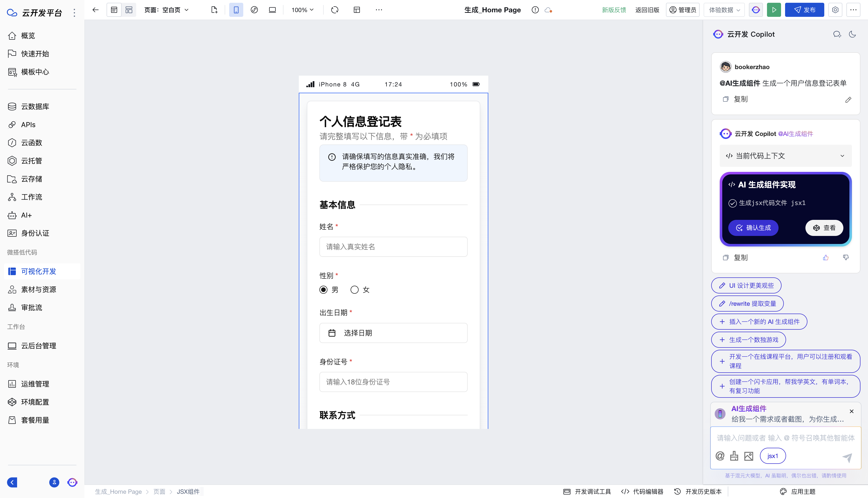
Task: Open the 页面: 空白页 page selector
Action: coord(166,10)
